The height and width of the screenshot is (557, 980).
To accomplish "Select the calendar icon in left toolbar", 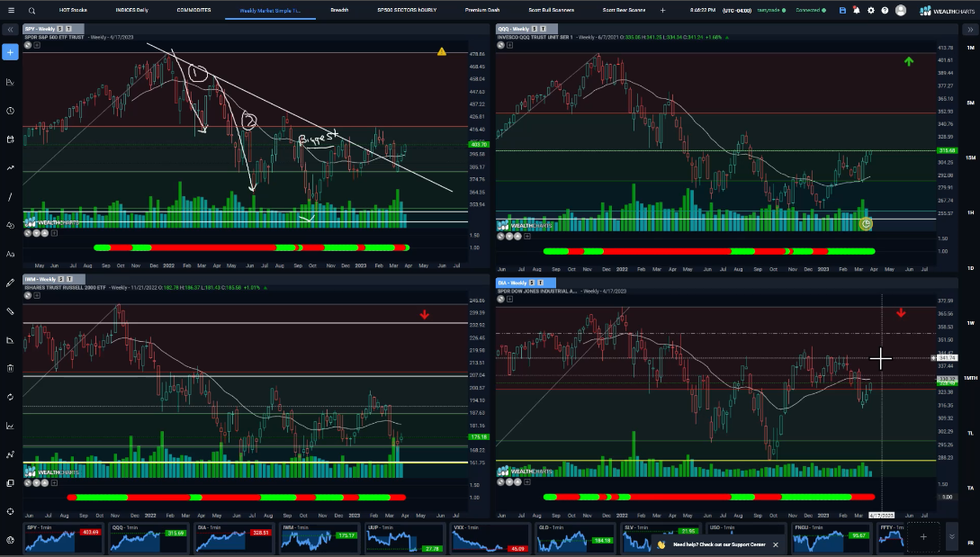I will tap(10, 139).
